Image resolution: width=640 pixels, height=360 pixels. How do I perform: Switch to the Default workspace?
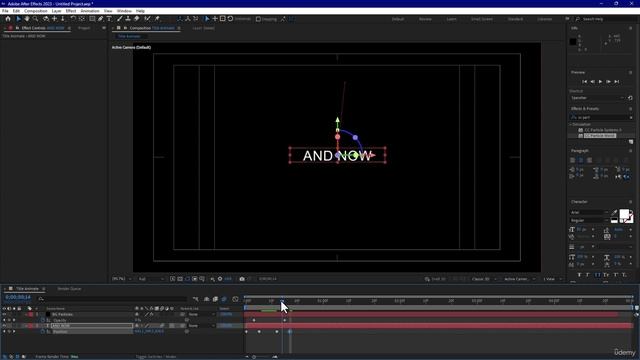click(398, 19)
